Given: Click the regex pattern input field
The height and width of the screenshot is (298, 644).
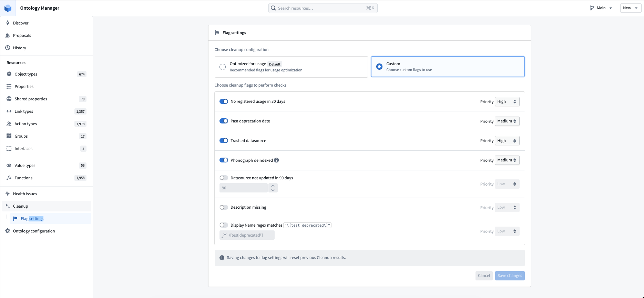Looking at the screenshot, I should pyautogui.click(x=247, y=235).
